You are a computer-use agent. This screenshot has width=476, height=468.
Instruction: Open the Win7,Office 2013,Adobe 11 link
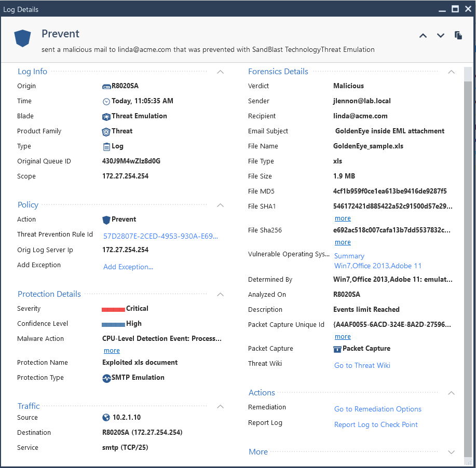point(378,266)
